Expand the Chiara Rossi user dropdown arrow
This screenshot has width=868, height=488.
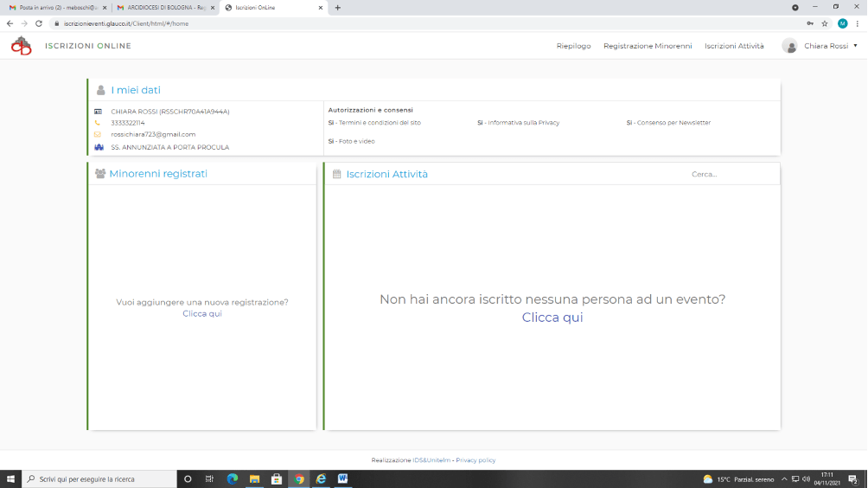[x=855, y=46]
